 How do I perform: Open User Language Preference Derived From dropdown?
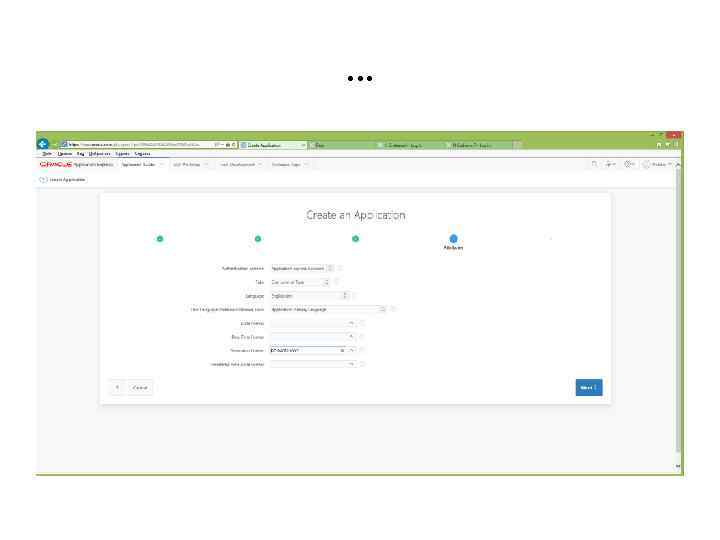328,309
